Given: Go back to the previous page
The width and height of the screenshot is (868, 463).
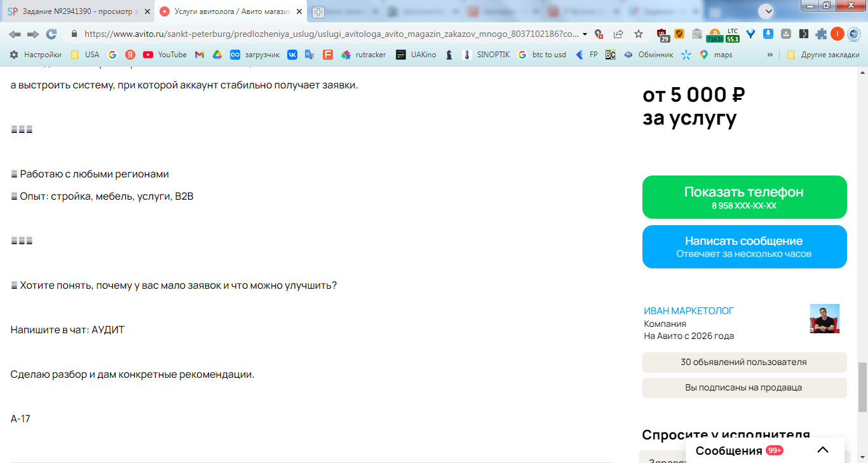Looking at the screenshot, I should (x=15, y=34).
